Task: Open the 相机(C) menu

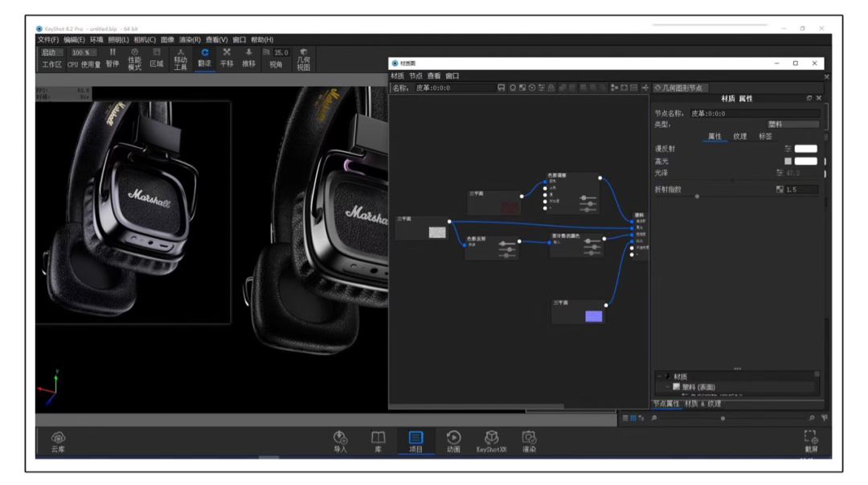Action: (145, 40)
